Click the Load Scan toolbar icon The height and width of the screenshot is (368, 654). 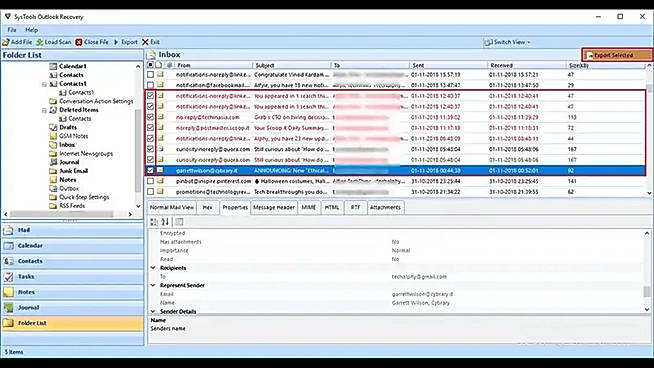pos(40,42)
